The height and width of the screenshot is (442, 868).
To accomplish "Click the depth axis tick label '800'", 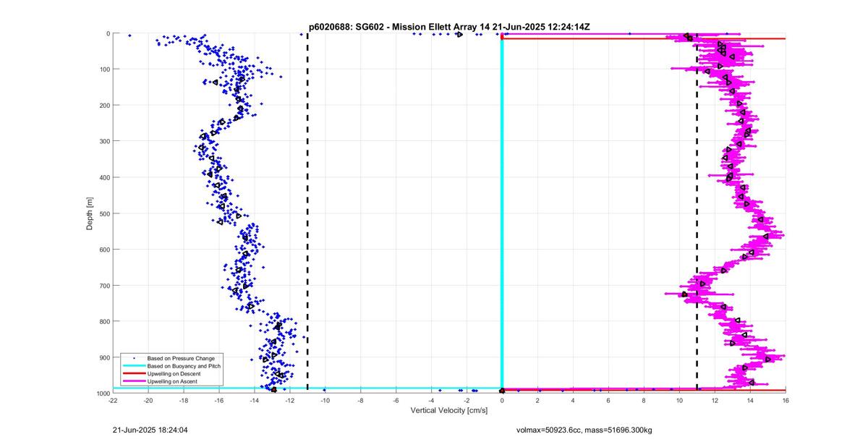I will coord(104,321).
